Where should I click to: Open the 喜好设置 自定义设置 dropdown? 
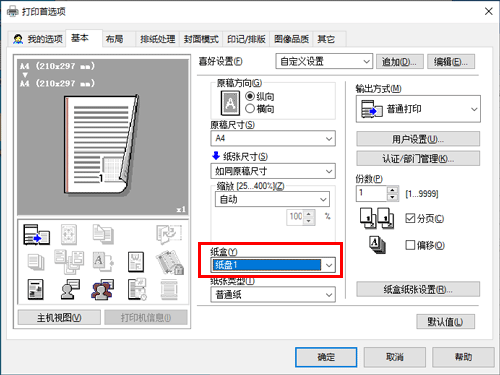click(324, 61)
